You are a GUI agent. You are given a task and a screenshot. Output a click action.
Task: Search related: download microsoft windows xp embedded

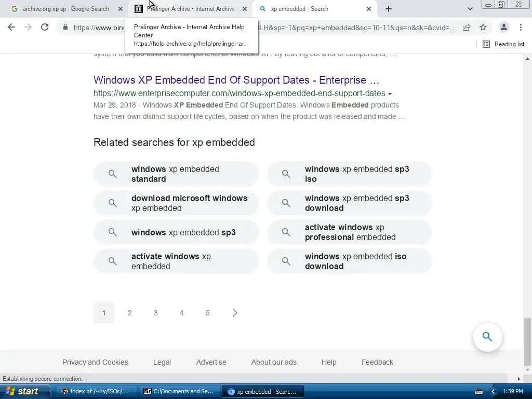[x=176, y=203]
